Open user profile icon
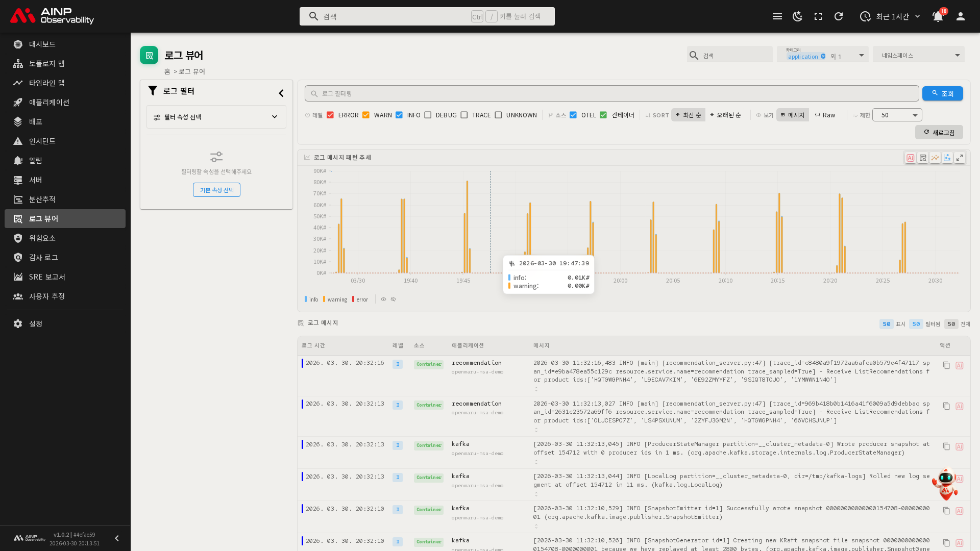This screenshot has height=551, width=980. 960,16
